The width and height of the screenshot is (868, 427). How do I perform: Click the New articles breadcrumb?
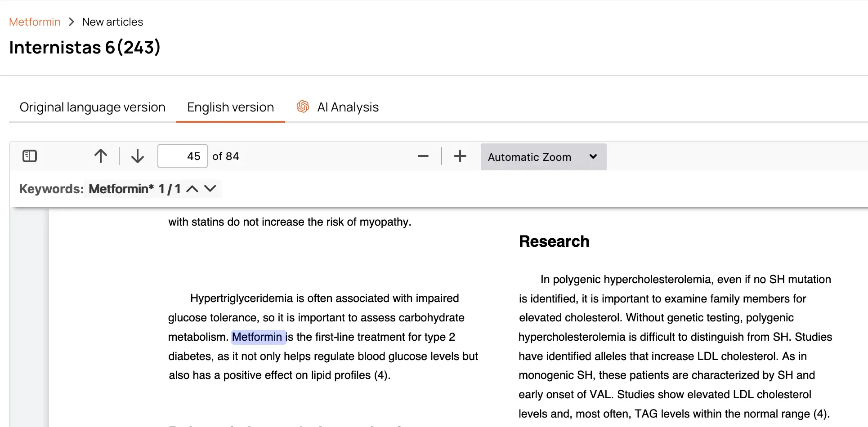coord(112,22)
